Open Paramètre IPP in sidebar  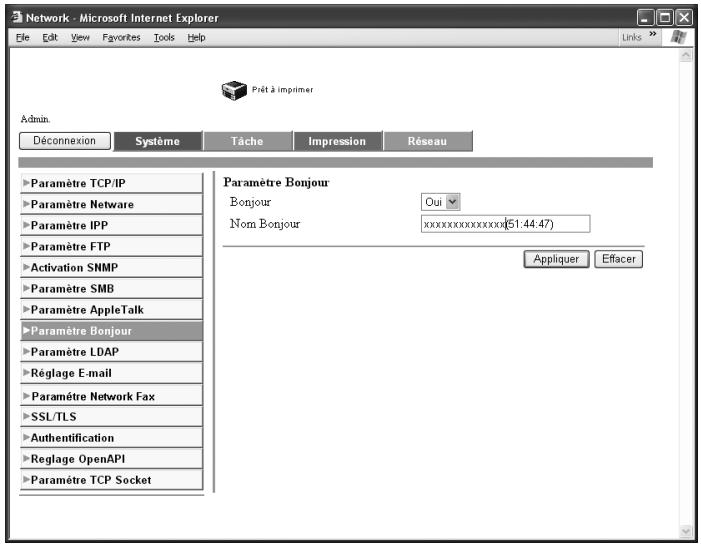[x=111, y=225]
